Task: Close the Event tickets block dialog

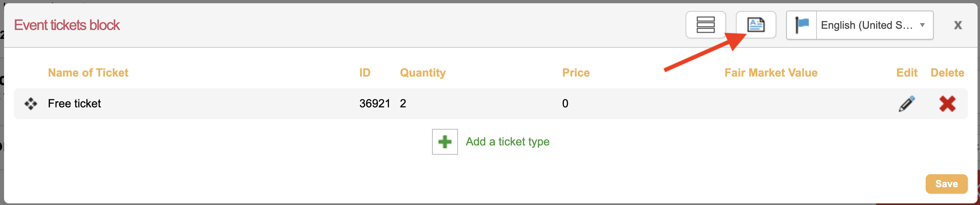Action: pyautogui.click(x=958, y=25)
